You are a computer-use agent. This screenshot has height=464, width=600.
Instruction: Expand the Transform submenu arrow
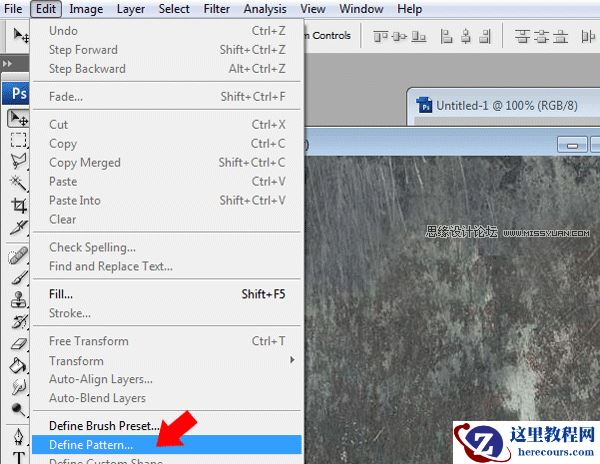point(292,360)
